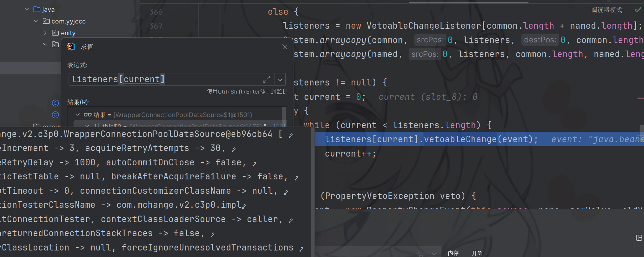This screenshot has height=257, width=644.
Task: Select the enity package icon
Action: 55,33
